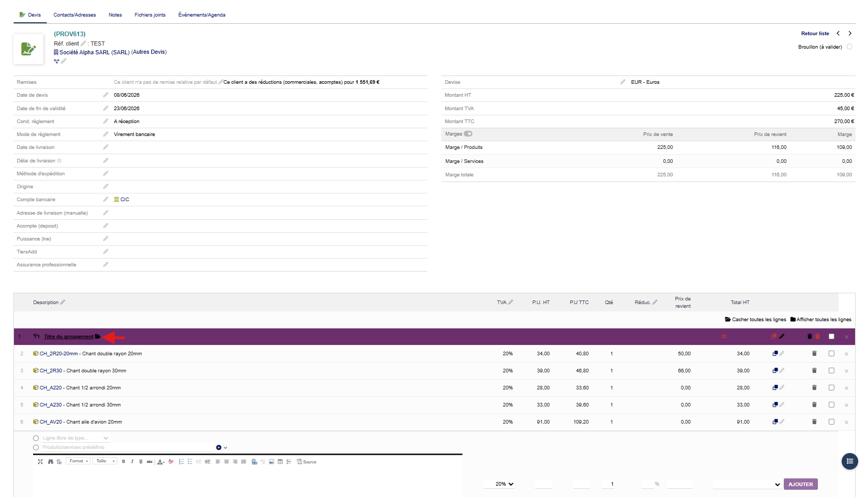Expand the Ligne libre de type dropdown
Image resolution: width=868 pixels, height=497 pixels.
[75, 438]
